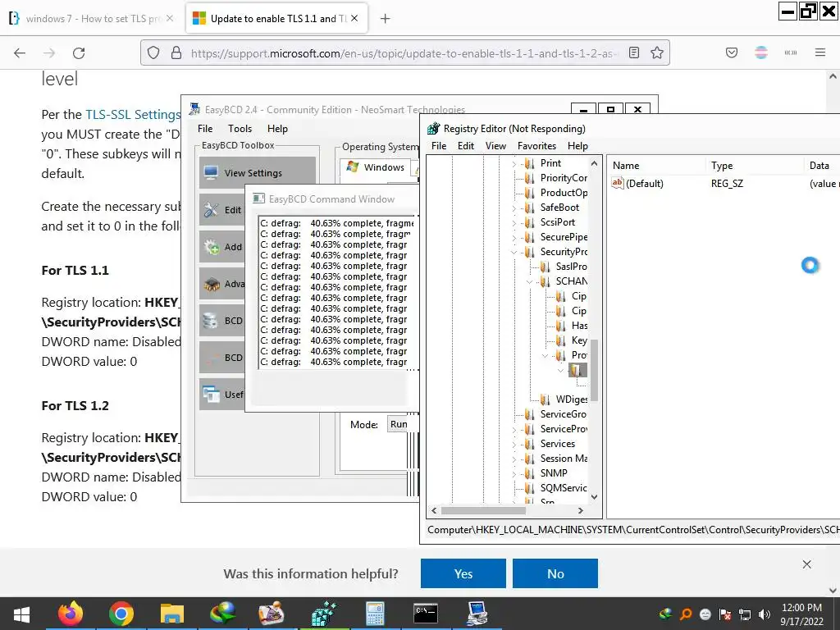Open Firefox from the taskbar
This screenshot has width=840, height=630.
[71, 614]
